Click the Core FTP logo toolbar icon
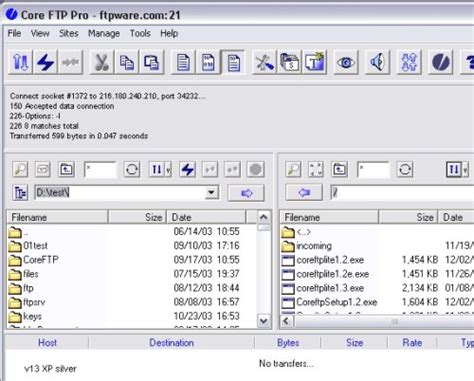Viewport: 474px width, 381px height. pos(440,62)
